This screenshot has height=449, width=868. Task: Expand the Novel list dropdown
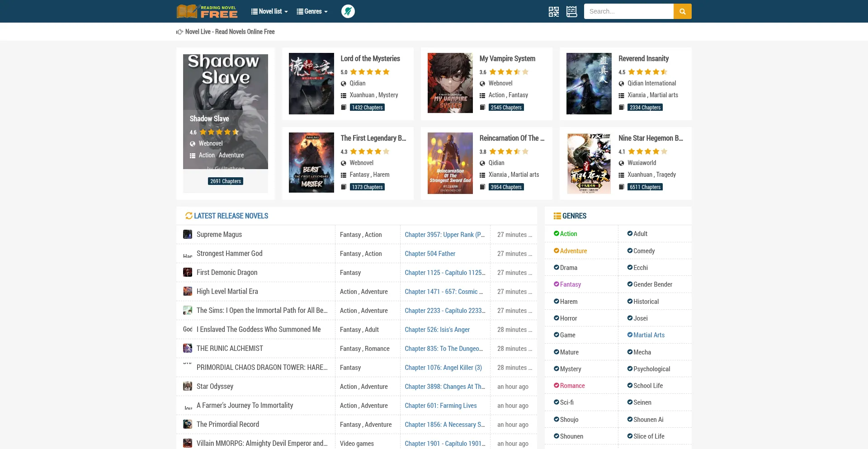point(269,11)
